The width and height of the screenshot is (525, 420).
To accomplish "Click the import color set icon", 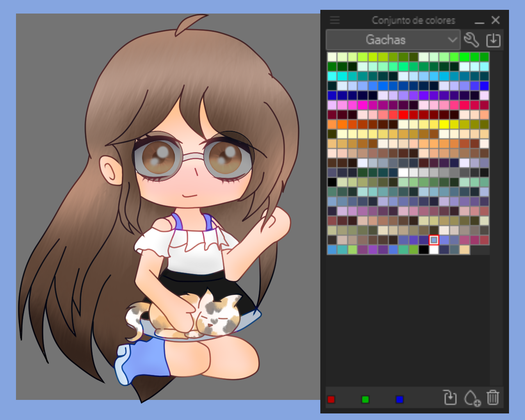I will pyautogui.click(x=493, y=40).
